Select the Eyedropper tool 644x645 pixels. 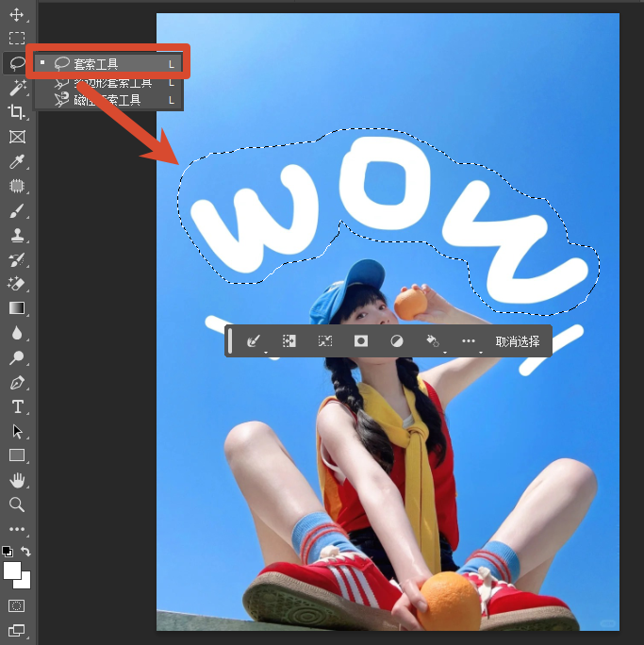click(16, 161)
